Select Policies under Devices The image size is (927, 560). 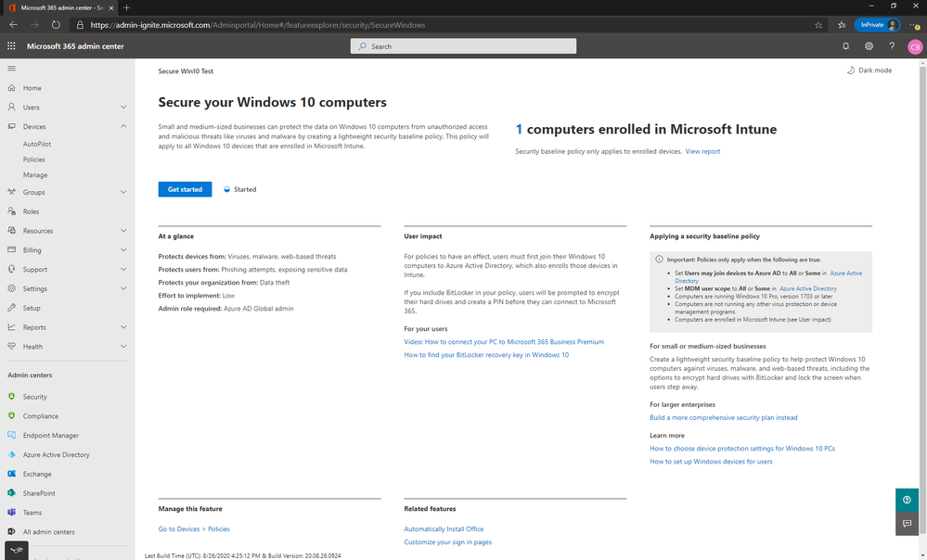33,159
